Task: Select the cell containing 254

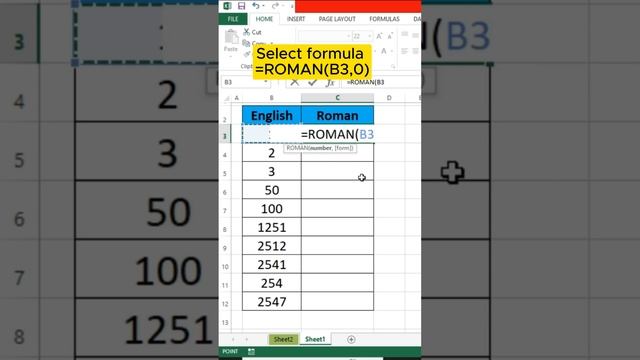Action: point(271,283)
